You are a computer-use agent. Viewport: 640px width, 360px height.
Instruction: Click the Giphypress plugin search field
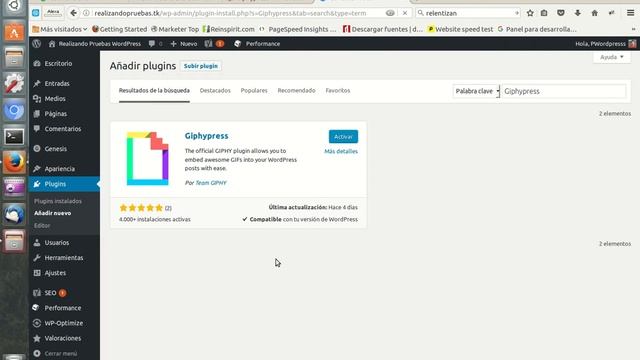click(x=564, y=91)
